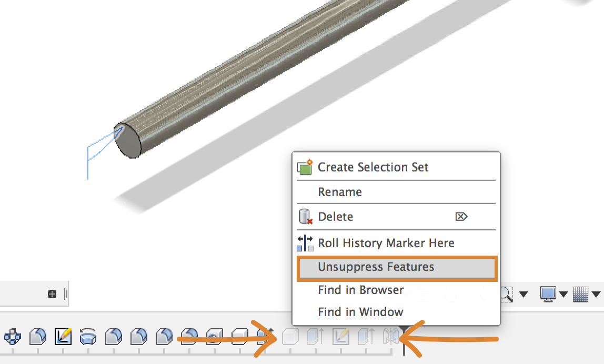Click the Display Settings monitor icon
The width and height of the screenshot is (604, 364).
(548, 294)
